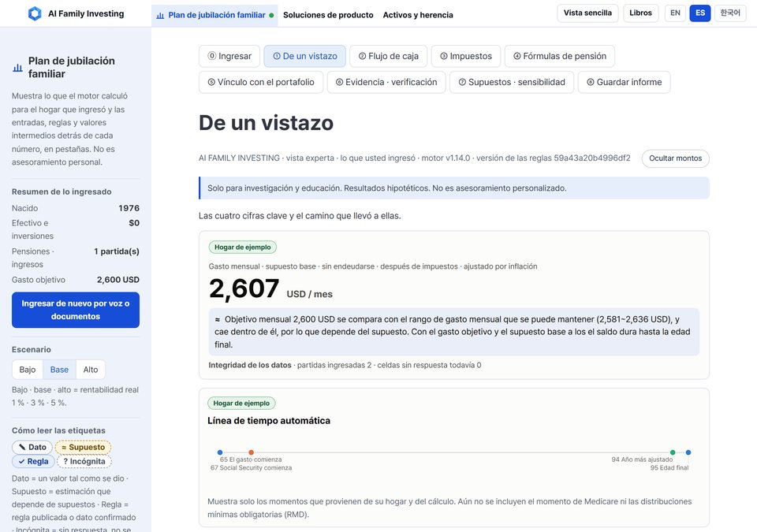Click the Efectivo e inversiones value $0
This screenshot has height=532, width=757.
[134, 223]
